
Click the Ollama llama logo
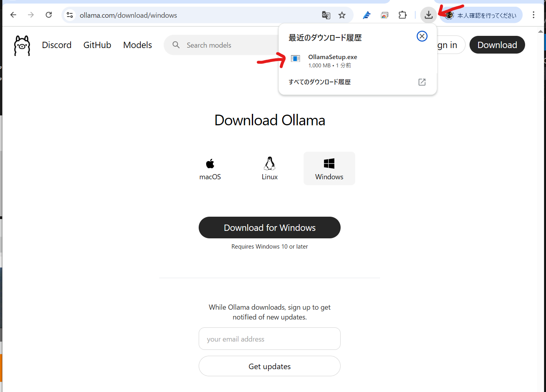point(22,45)
